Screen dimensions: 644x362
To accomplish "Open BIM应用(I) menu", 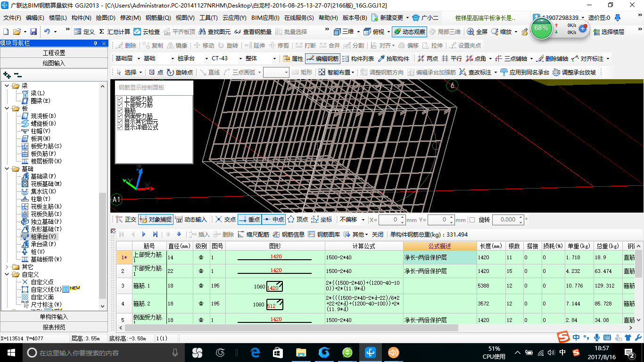I will click(265, 18).
